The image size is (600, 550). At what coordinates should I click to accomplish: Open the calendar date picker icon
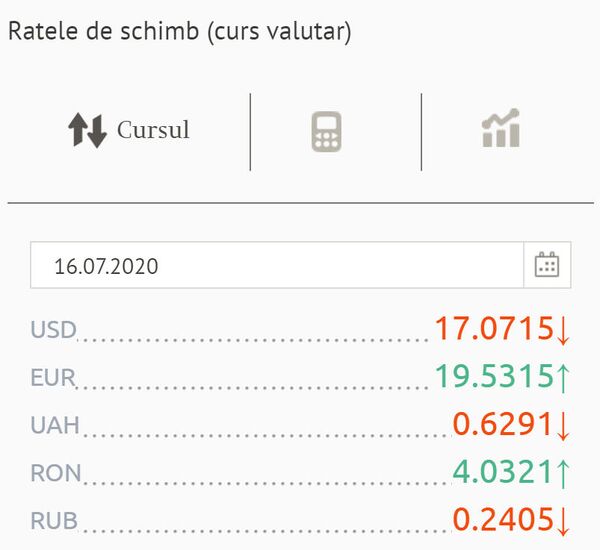[x=547, y=265]
